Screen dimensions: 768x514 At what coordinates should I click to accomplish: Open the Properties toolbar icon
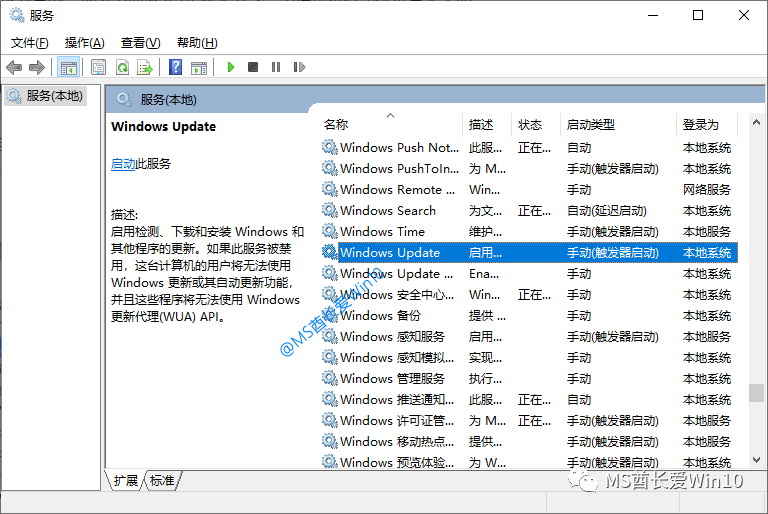(x=98, y=67)
